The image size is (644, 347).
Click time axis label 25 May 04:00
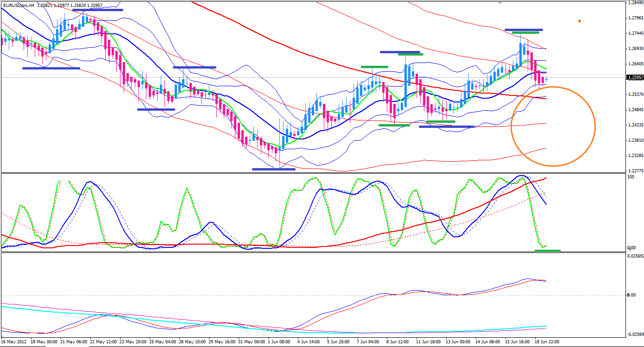click(x=163, y=342)
